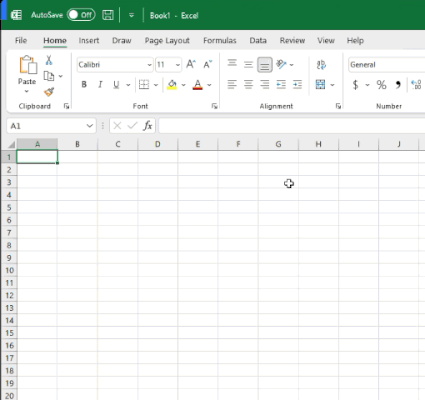Apply the yellow Fill Color swatch
Viewport: 425px width, 400px height.
pyautogui.click(x=172, y=85)
